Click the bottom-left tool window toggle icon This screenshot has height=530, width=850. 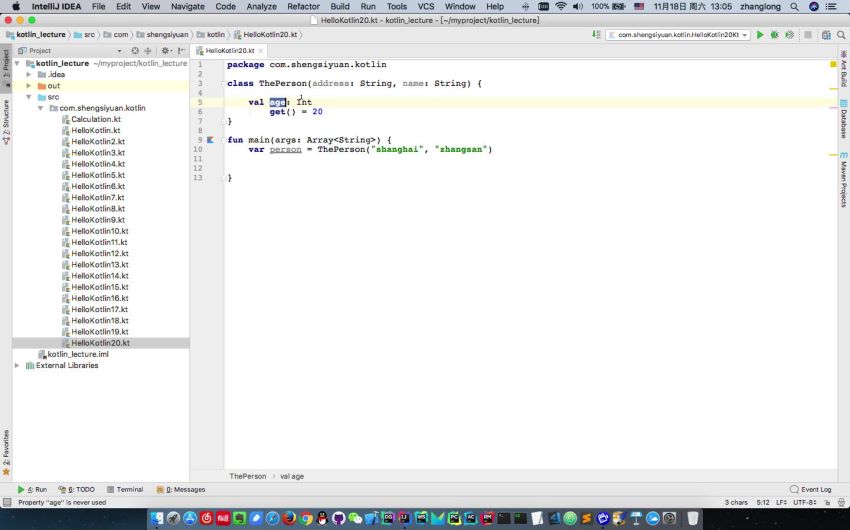[x=7, y=502]
